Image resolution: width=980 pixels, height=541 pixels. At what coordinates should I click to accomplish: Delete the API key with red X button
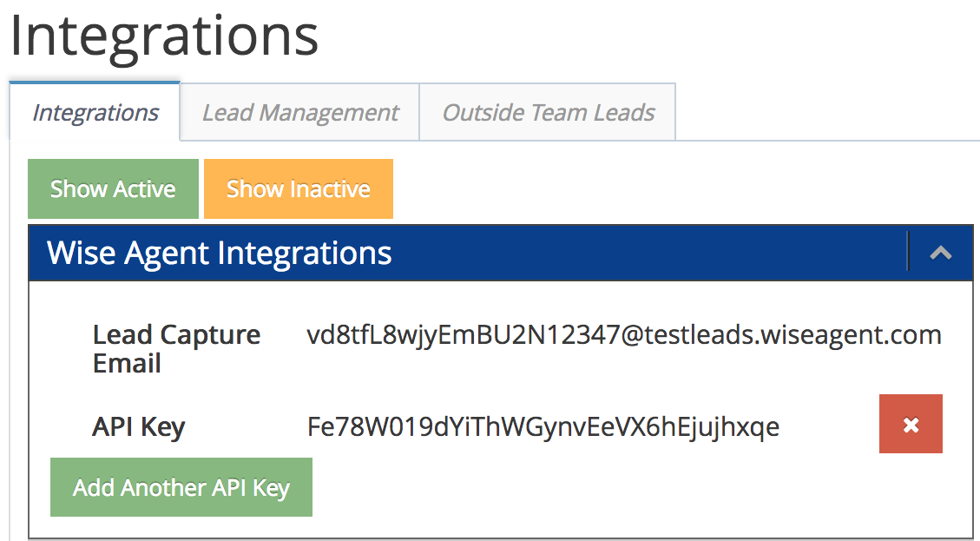click(x=911, y=424)
